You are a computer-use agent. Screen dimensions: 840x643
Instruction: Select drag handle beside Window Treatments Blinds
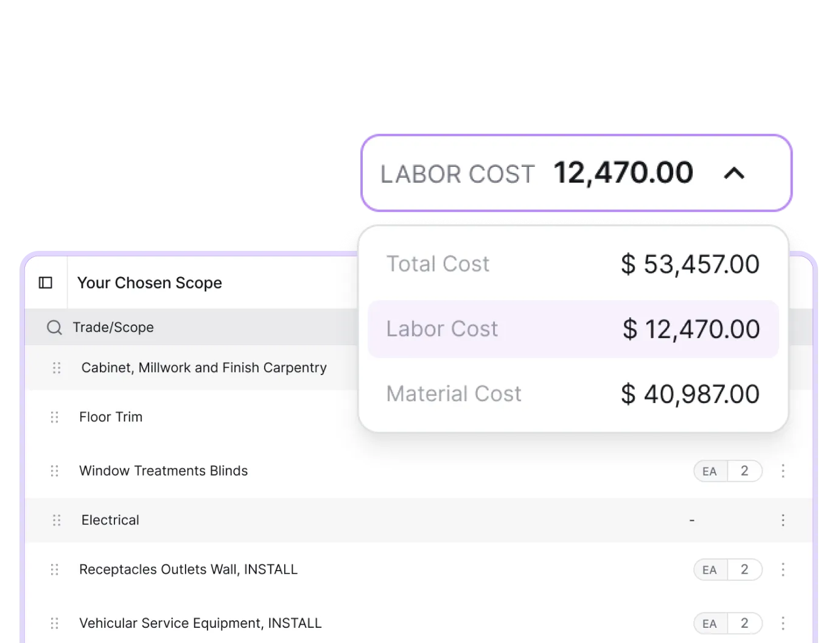click(54, 471)
